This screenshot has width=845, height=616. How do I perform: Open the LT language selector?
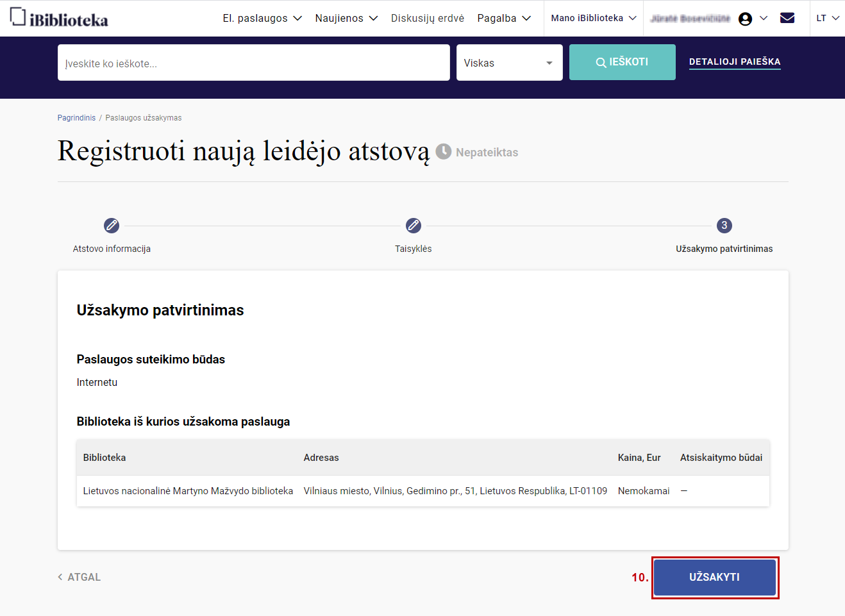828,18
